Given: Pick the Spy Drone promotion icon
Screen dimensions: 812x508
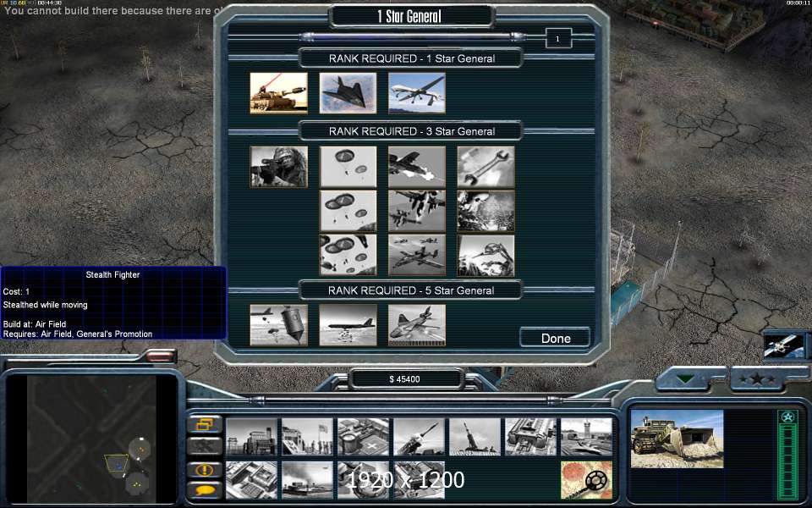Looking at the screenshot, I should click(x=417, y=93).
